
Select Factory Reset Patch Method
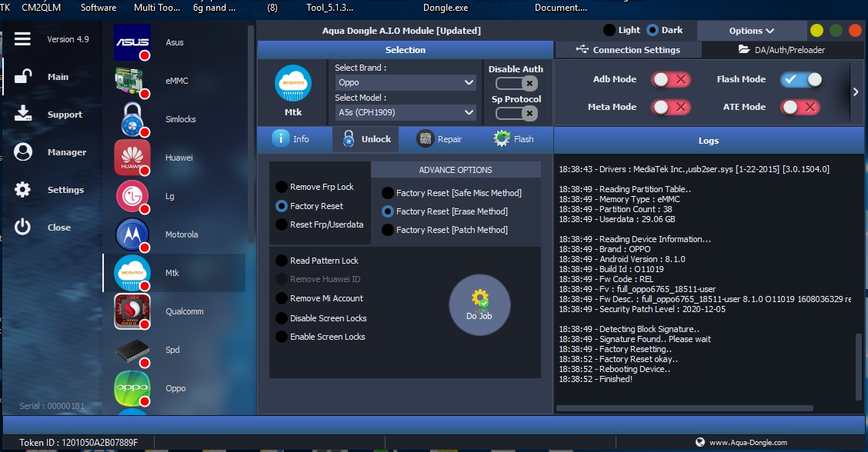pyautogui.click(x=445, y=230)
